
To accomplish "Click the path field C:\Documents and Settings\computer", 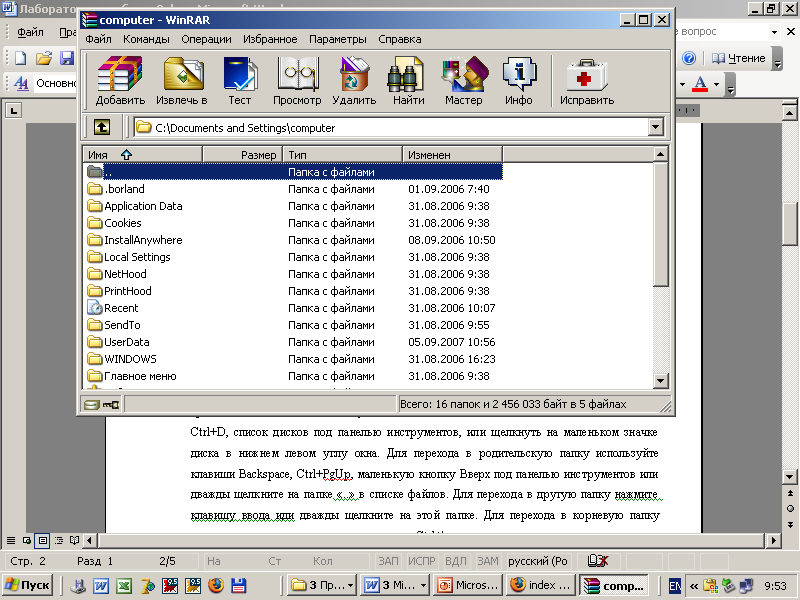I will (391, 127).
